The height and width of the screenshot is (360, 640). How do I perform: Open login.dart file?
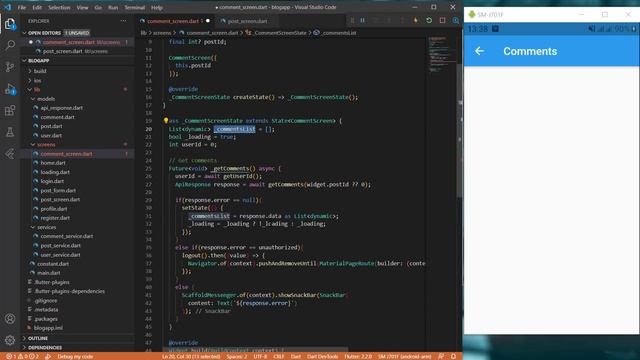[x=52, y=181]
